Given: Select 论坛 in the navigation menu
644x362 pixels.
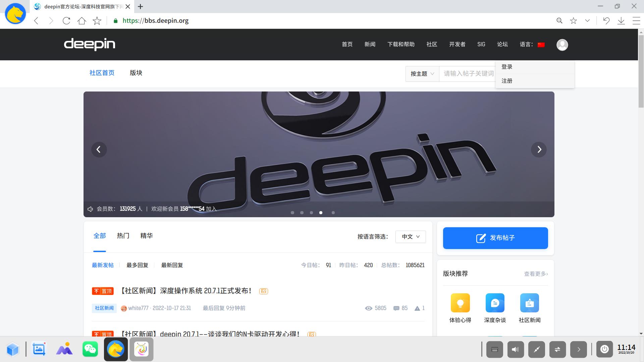Looking at the screenshot, I should (x=502, y=44).
